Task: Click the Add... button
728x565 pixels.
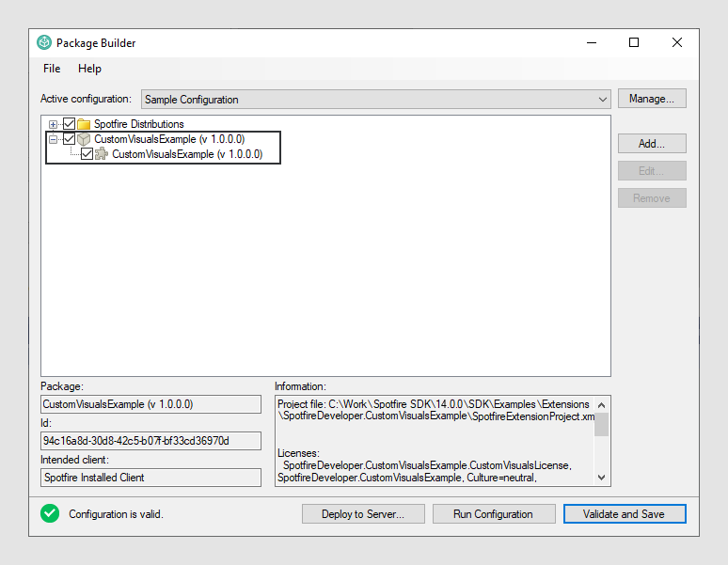Action: [x=652, y=143]
